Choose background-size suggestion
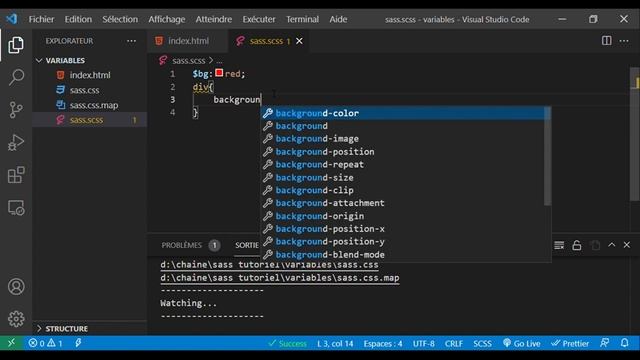Viewport: 640px width, 360px height. tap(403, 178)
